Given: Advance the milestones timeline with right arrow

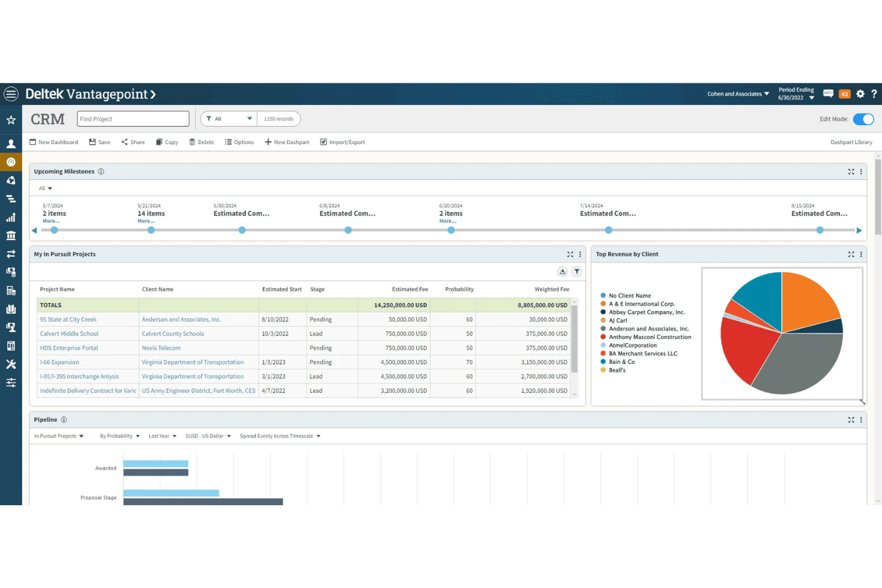Looking at the screenshot, I should (859, 231).
